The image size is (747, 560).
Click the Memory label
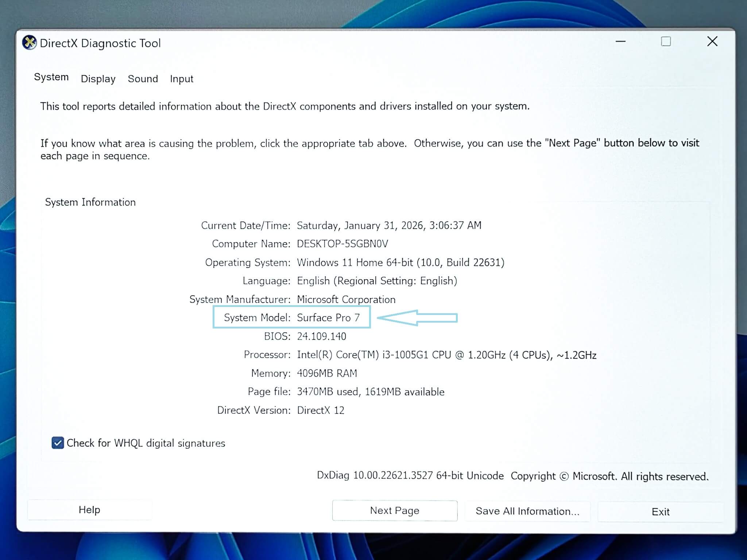[x=271, y=373]
